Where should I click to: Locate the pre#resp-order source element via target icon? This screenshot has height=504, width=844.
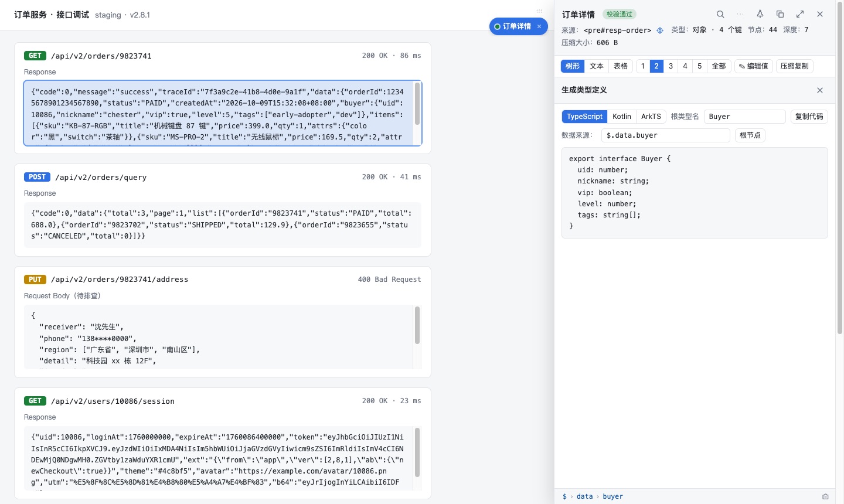pos(660,30)
